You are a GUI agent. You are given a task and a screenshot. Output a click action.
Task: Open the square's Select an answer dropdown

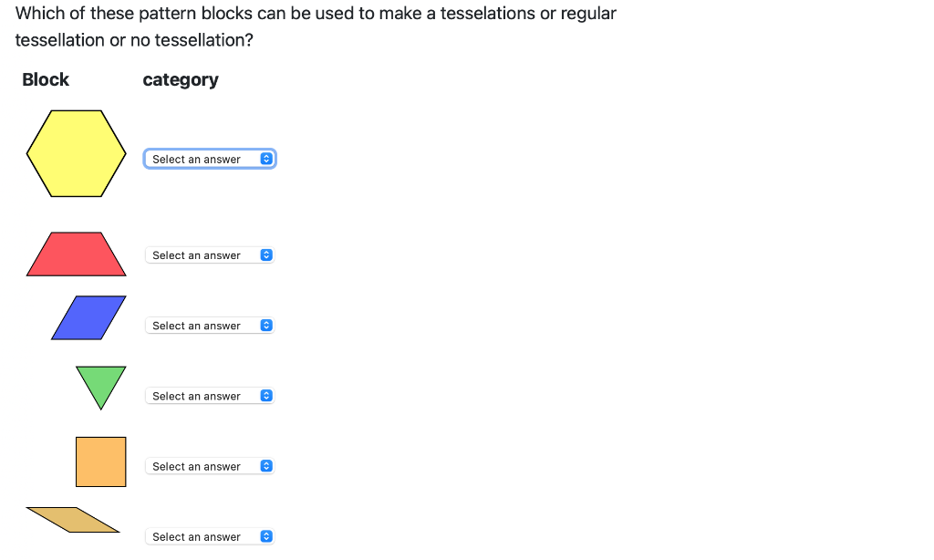205,465
